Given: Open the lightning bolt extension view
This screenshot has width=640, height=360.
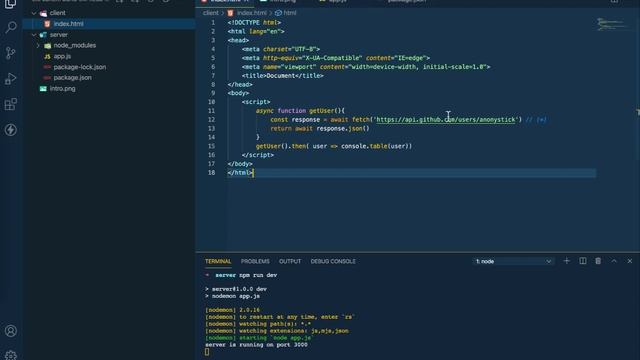Looking at the screenshot, I should point(11,130).
